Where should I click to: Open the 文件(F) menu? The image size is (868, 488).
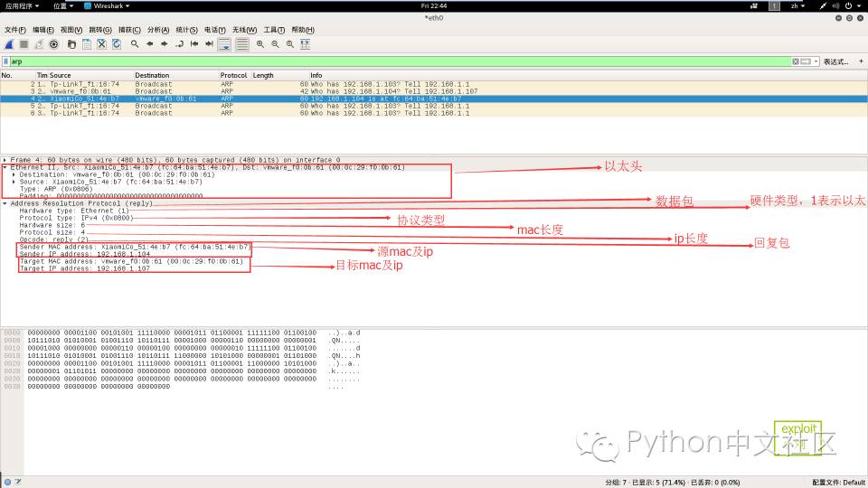pos(15,30)
